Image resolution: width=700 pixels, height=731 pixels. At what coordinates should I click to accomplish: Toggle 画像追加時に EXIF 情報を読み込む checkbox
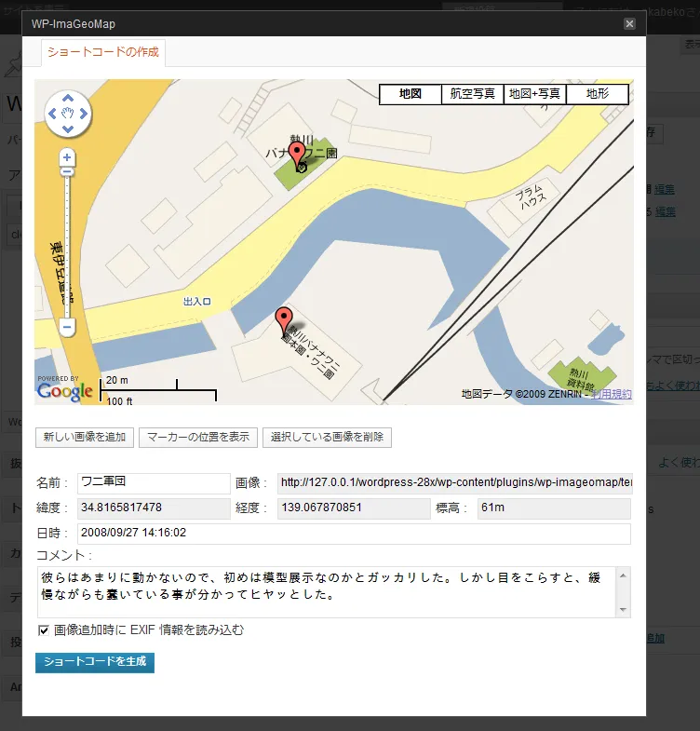click(x=44, y=630)
